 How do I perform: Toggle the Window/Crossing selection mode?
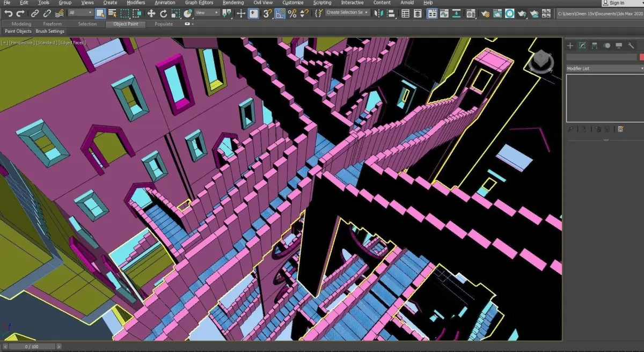[x=137, y=13]
